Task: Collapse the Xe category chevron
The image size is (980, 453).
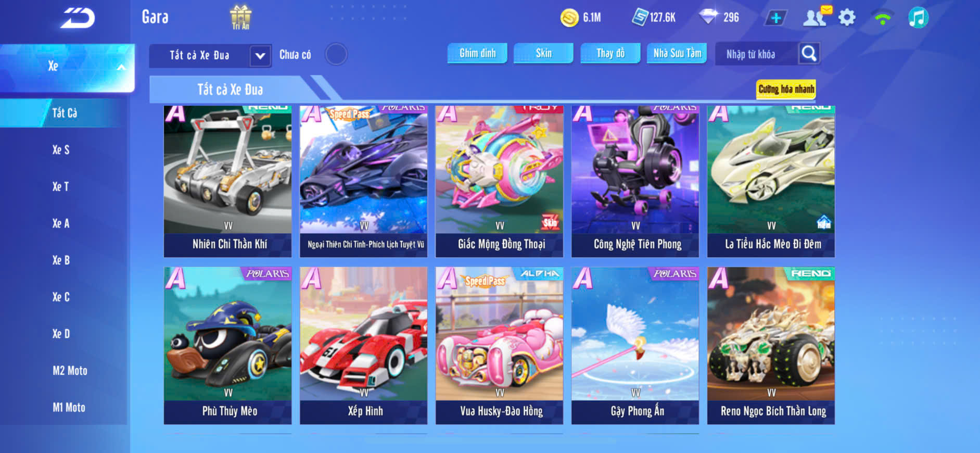Action: (121, 67)
